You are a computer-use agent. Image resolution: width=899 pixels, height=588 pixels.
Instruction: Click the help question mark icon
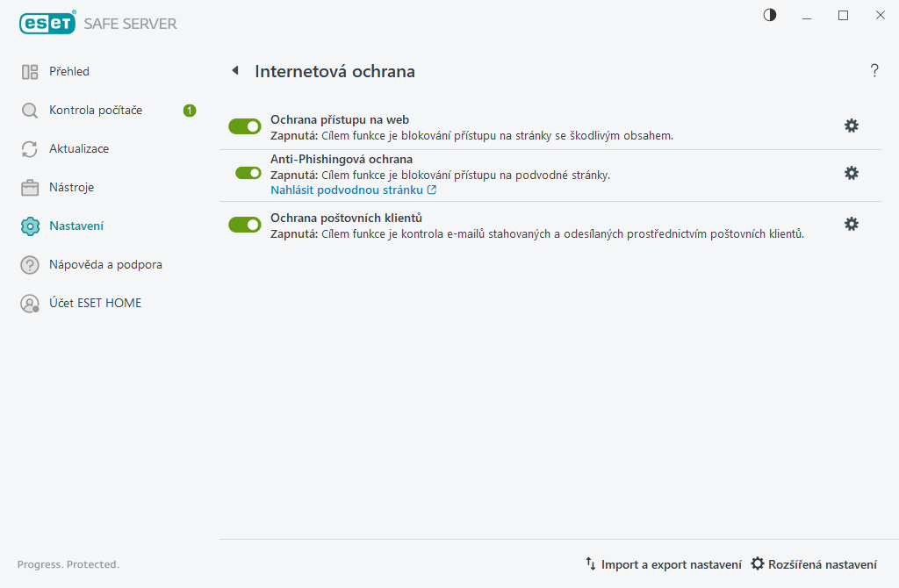(874, 71)
